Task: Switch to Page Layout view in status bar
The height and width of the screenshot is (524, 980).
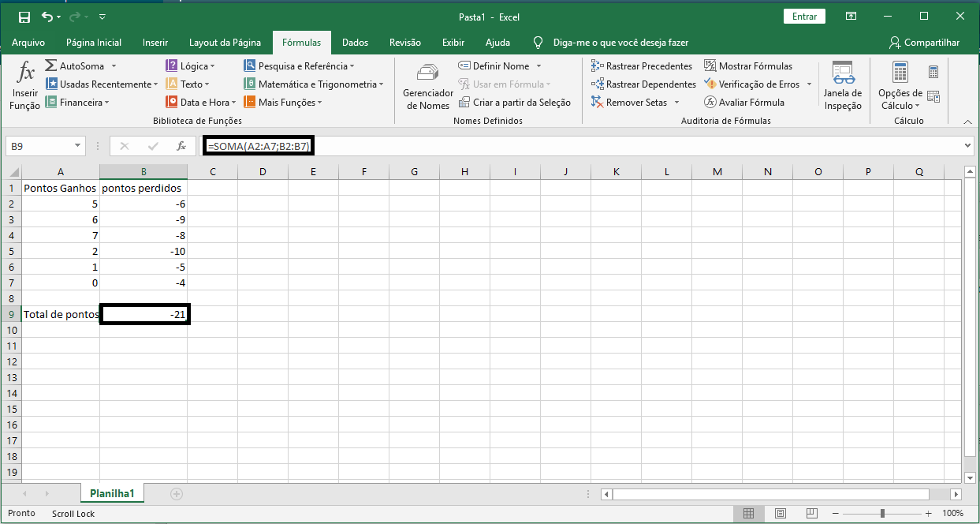Action: [779, 514]
